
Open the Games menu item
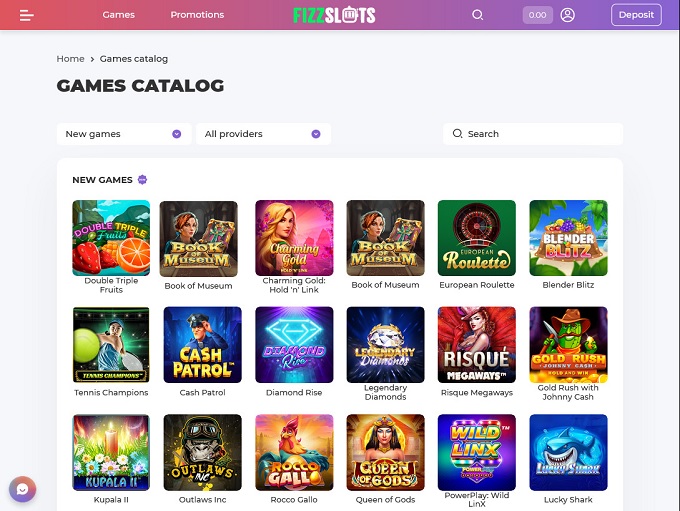(118, 15)
